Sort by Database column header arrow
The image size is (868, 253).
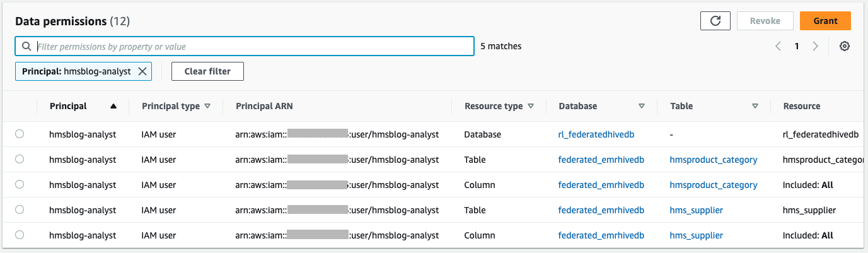pyautogui.click(x=642, y=106)
